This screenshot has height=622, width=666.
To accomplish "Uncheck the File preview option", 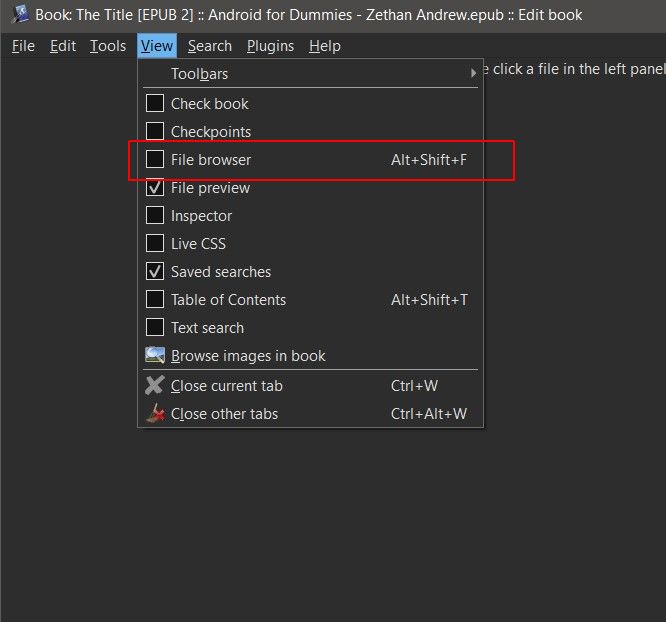I will click(155, 188).
